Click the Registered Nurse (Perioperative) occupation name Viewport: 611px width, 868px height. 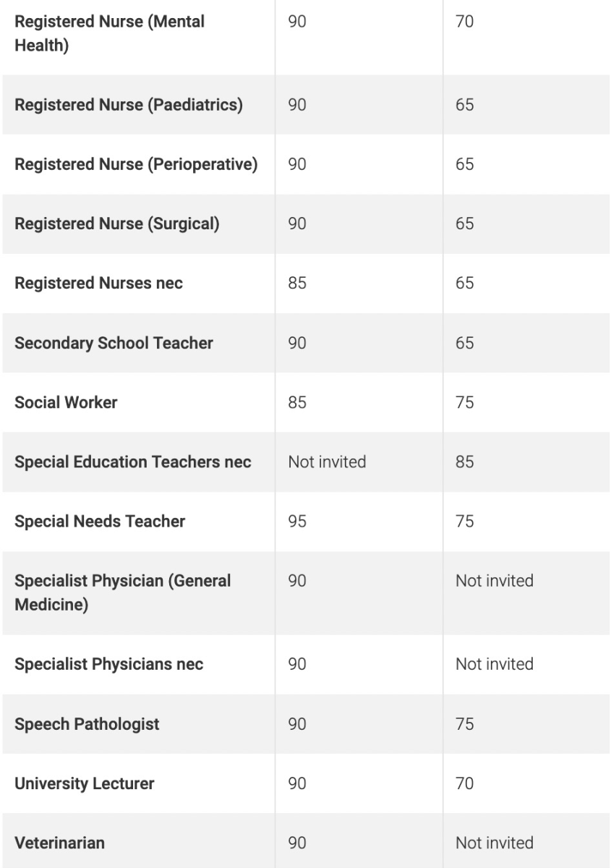tap(136, 164)
